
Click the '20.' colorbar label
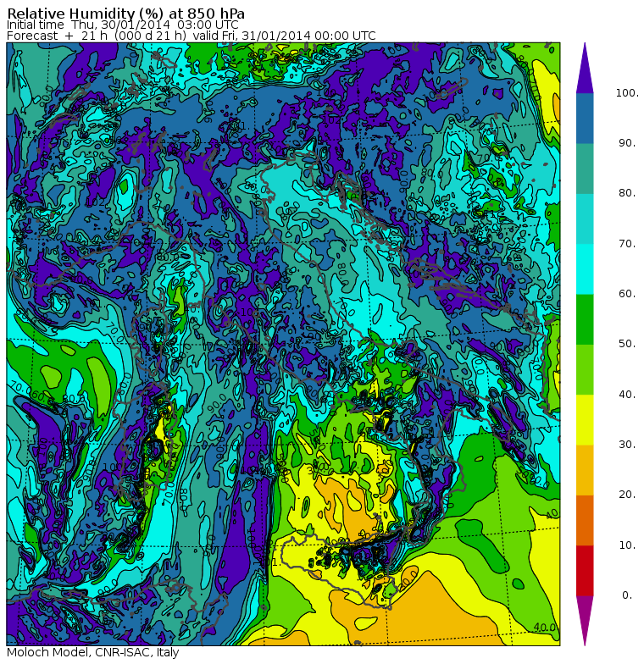627,495
